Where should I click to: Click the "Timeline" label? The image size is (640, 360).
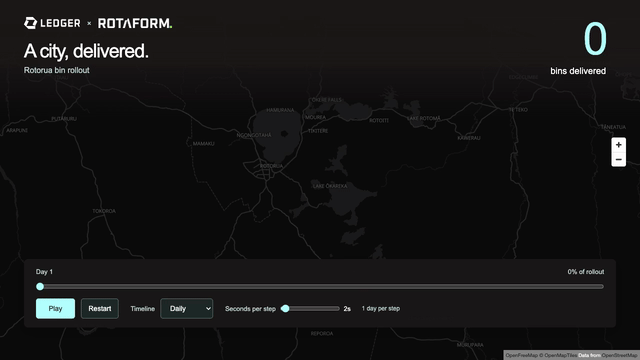pyautogui.click(x=142, y=309)
